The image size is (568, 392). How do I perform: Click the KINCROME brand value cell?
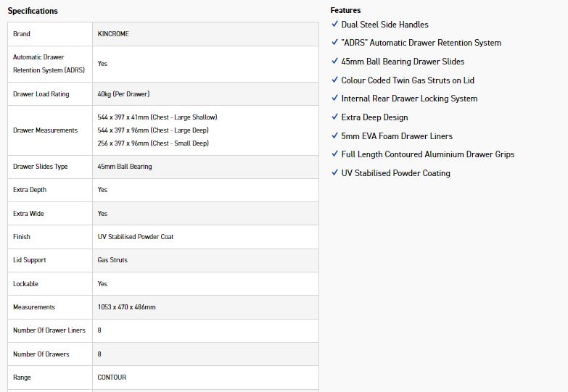[x=205, y=33]
